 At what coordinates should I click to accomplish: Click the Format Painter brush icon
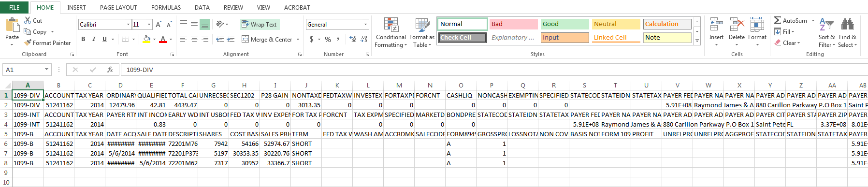click(28, 43)
